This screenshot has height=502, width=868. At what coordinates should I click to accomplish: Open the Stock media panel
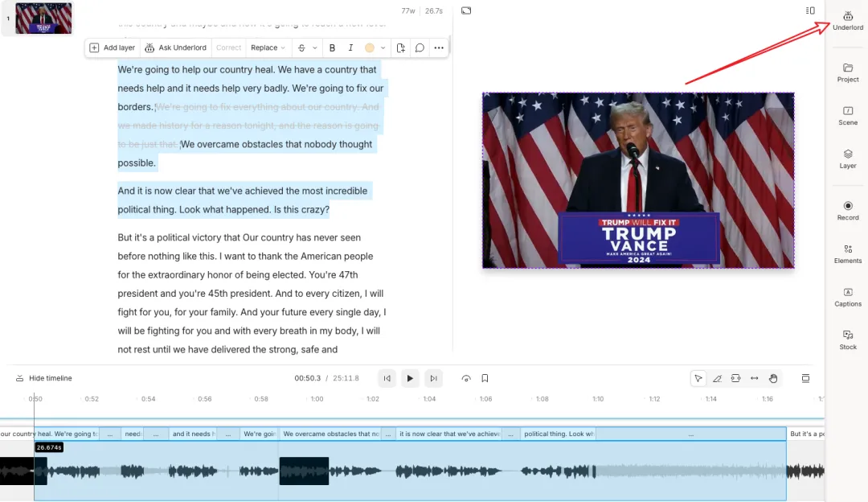[x=848, y=340]
